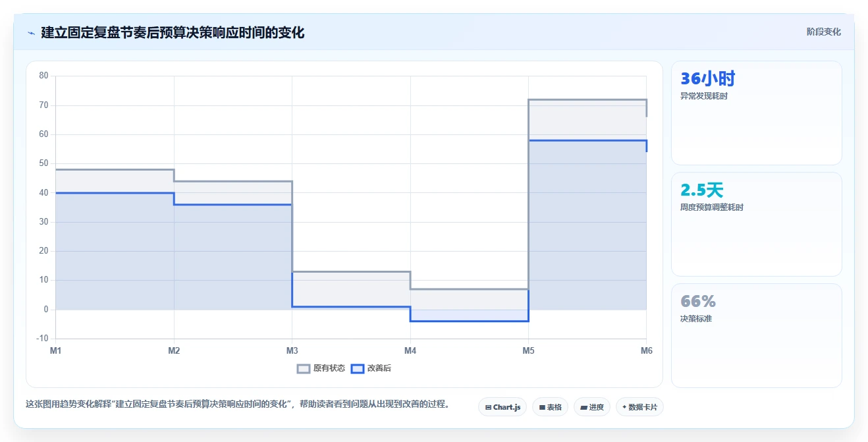Image resolution: width=868 pixels, height=442 pixels.
Task: Select the Chart.js tag chip
Action: 502,407
